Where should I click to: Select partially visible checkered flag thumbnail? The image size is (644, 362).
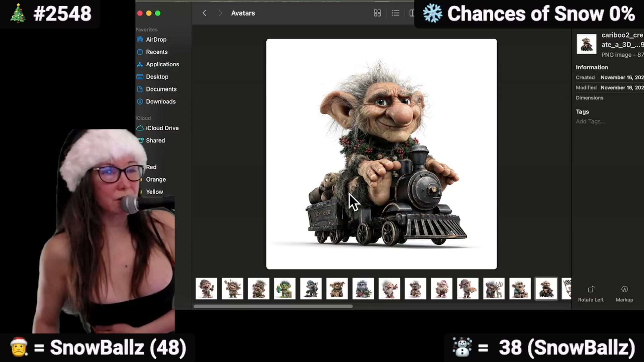tap(567, 288)
